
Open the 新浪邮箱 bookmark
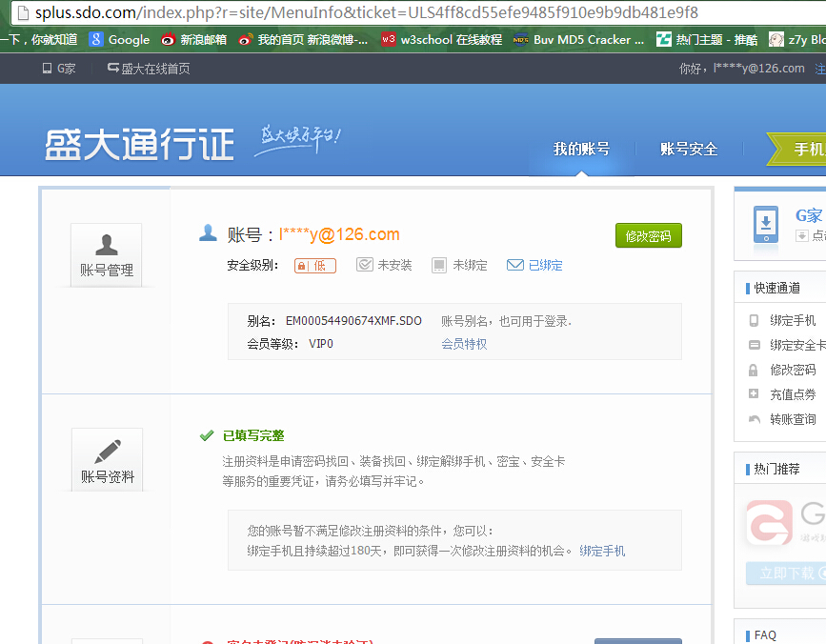(x=193, y=39)
